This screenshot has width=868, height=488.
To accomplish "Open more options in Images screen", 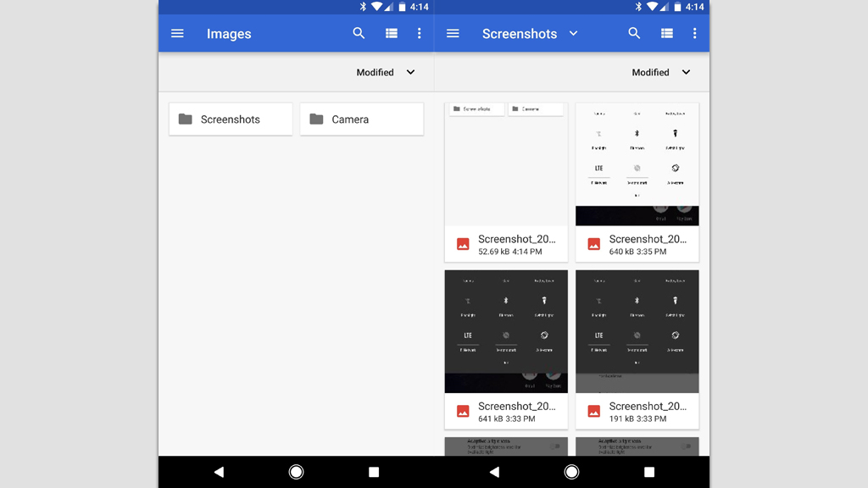I will point(419,34).
